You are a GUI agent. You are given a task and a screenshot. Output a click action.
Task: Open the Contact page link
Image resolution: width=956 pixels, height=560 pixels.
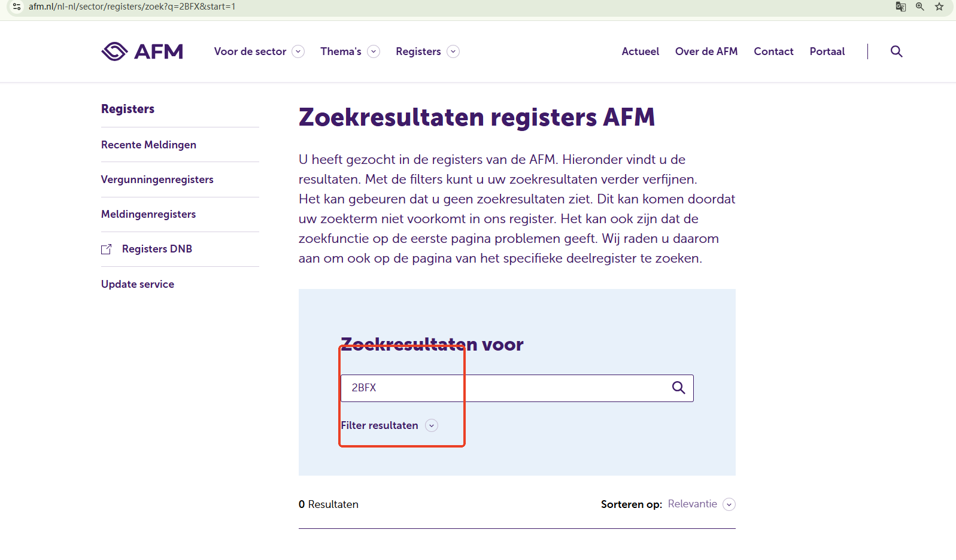click(773, 51)
